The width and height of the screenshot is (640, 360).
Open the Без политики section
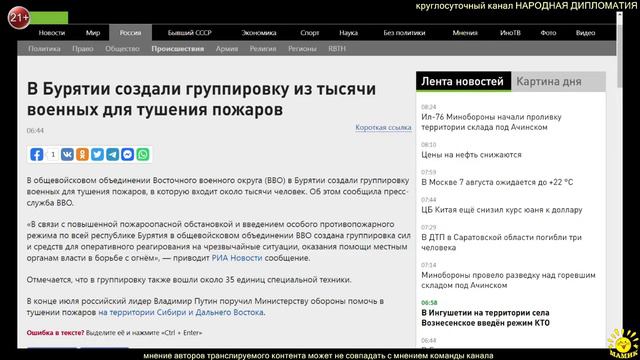point(404,33)
